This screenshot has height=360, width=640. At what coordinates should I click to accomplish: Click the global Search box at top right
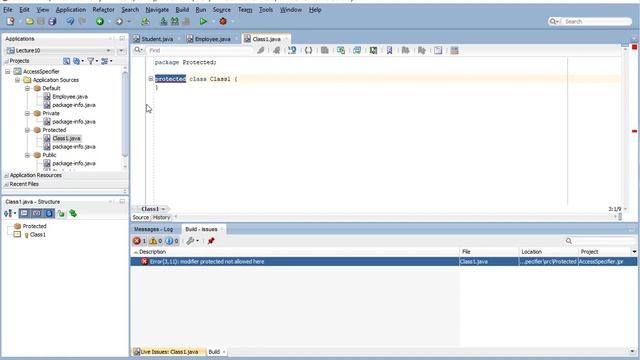(590, 21)
